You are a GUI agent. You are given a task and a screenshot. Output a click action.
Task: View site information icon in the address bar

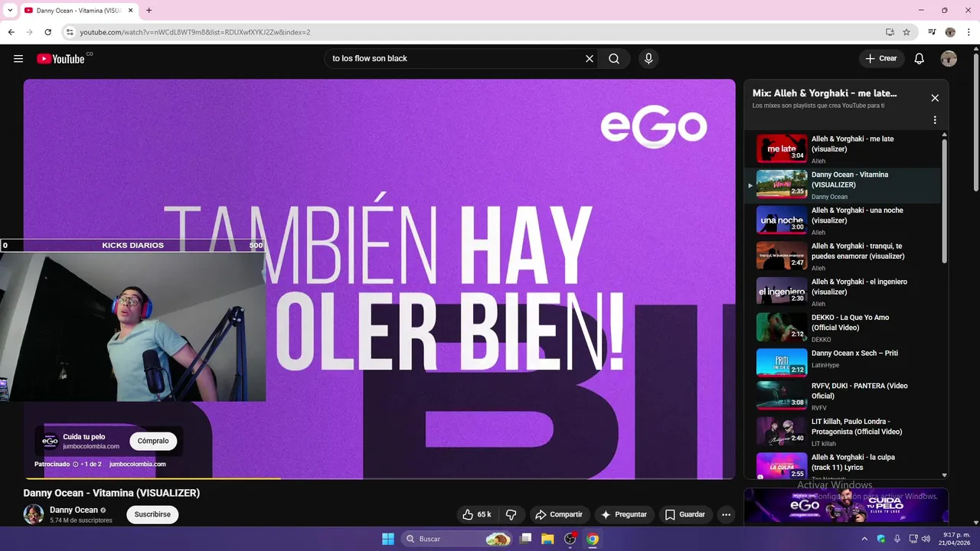pos(70,32)
